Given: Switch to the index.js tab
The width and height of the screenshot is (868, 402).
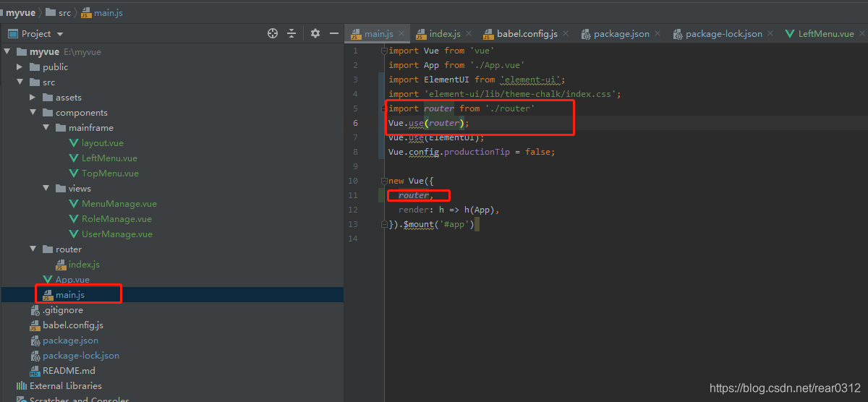Looking at the screenshot, I should tap(444, 34).
